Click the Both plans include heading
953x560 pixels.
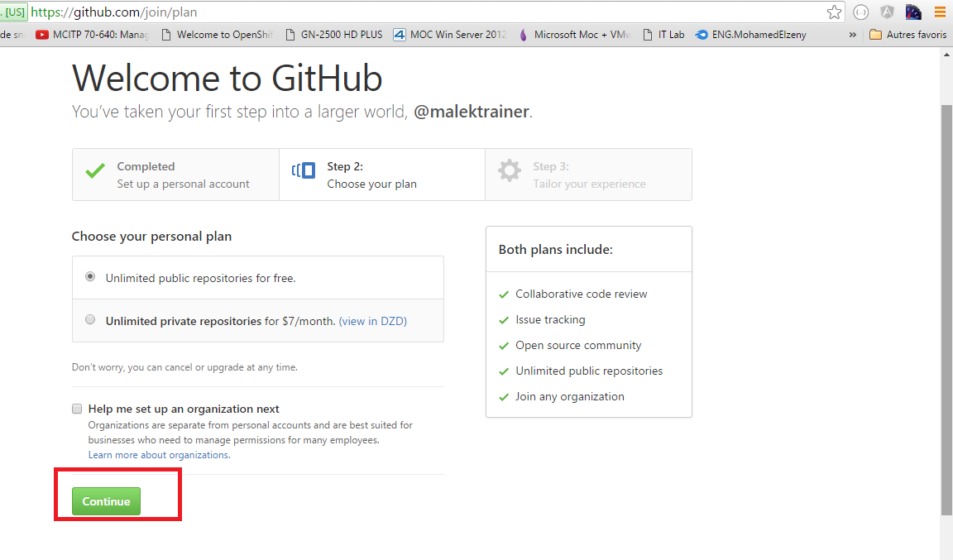[556, 249]
